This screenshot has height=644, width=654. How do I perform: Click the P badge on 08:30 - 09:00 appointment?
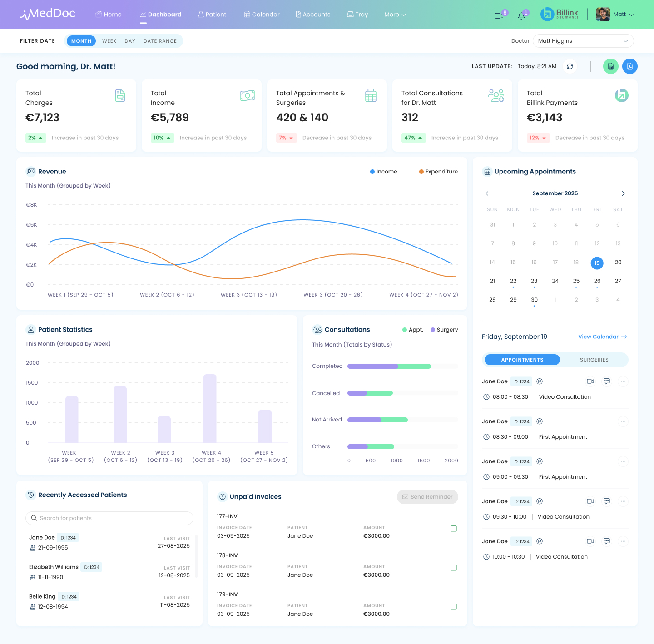point(540,421)
